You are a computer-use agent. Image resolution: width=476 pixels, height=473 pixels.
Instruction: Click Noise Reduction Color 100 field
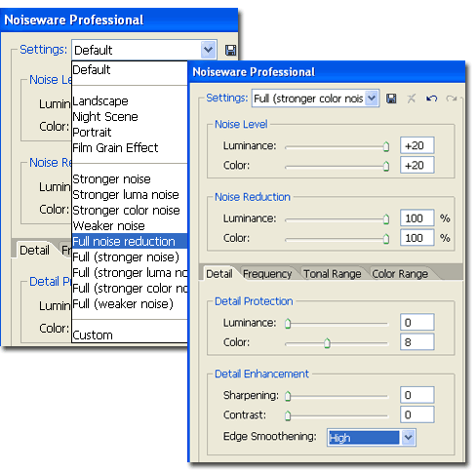coord(417,238)
